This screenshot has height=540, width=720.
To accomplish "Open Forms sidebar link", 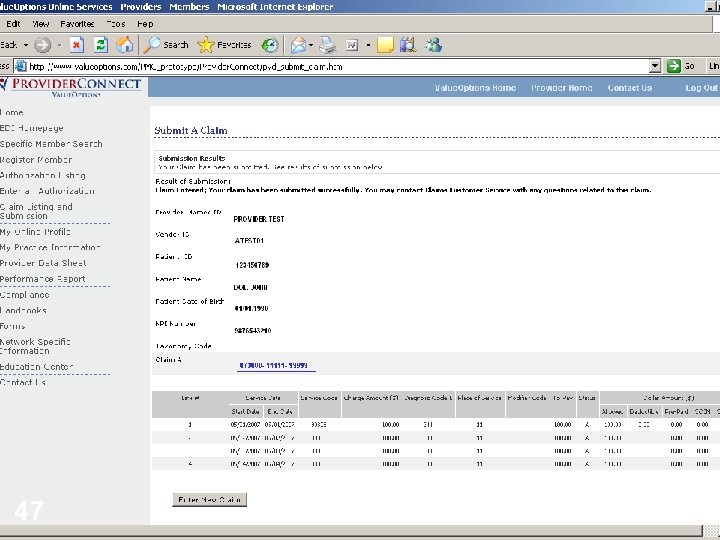I will 13,326.
